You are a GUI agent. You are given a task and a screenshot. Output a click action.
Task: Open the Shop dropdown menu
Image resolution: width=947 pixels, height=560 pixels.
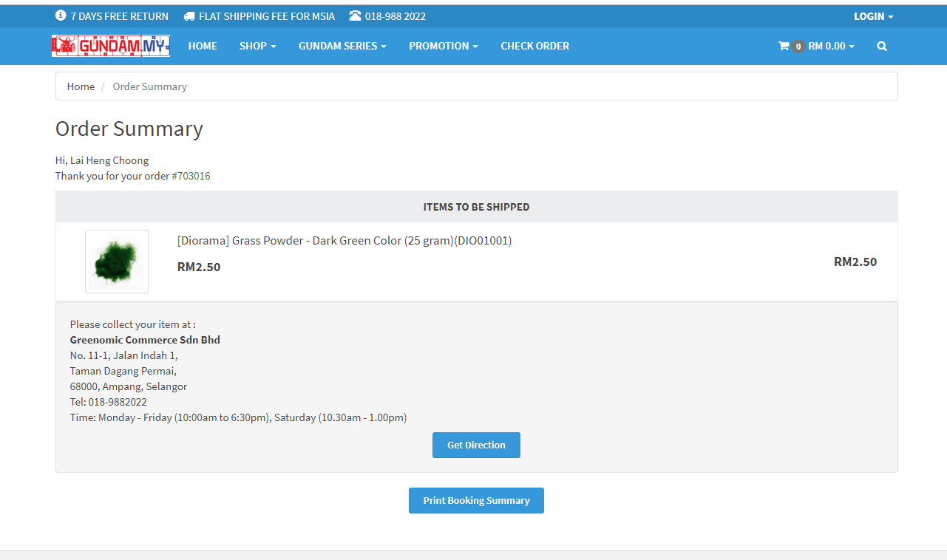(x=257, y=46)
